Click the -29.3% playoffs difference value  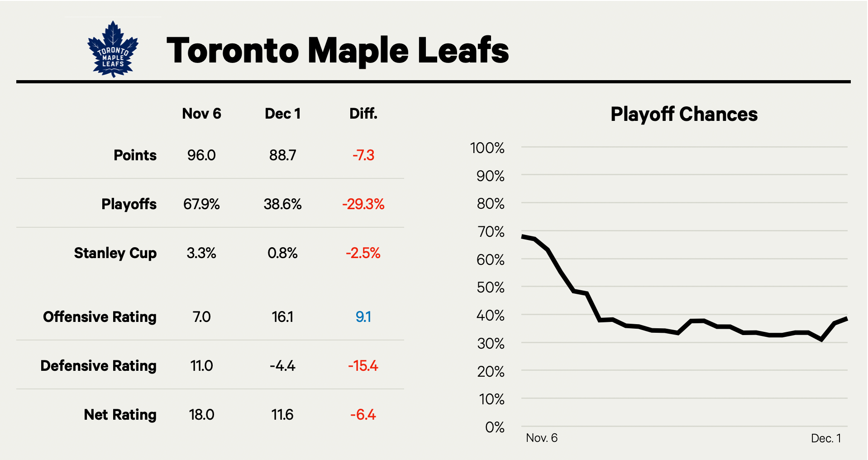point(363,204)
